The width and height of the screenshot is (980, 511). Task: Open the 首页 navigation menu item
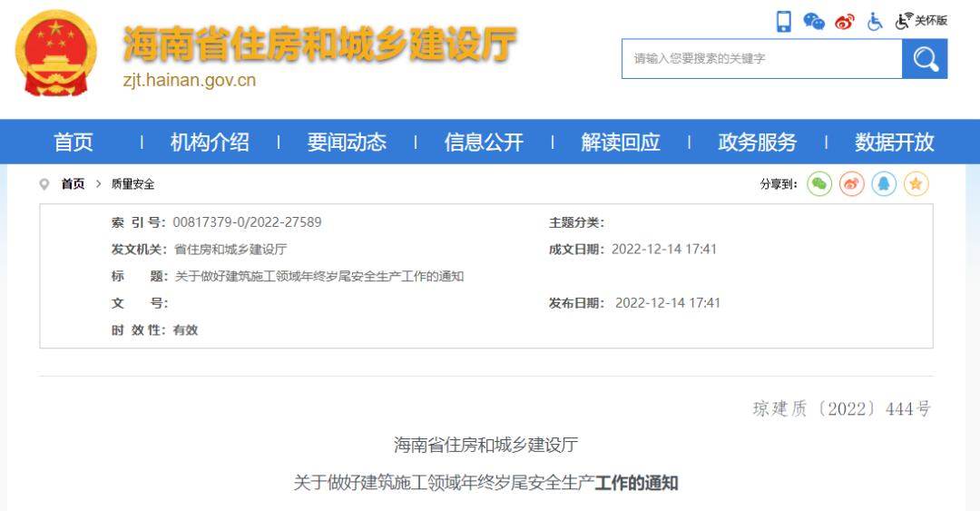(73, 142)
